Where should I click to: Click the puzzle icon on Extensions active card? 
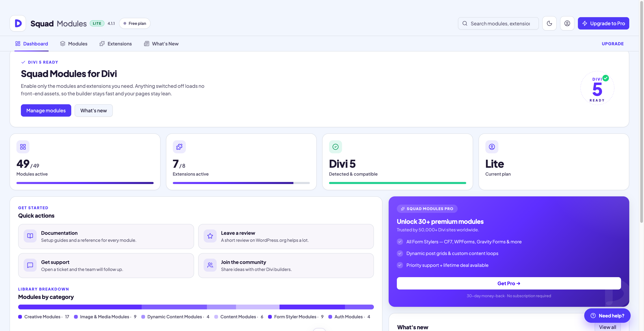(179, 147)
